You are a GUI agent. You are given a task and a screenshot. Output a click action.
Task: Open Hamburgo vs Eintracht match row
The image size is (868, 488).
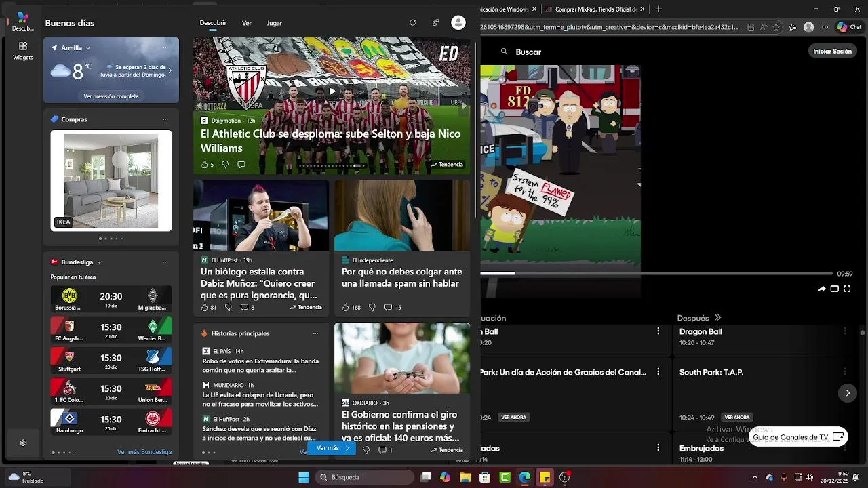(111, 422)
